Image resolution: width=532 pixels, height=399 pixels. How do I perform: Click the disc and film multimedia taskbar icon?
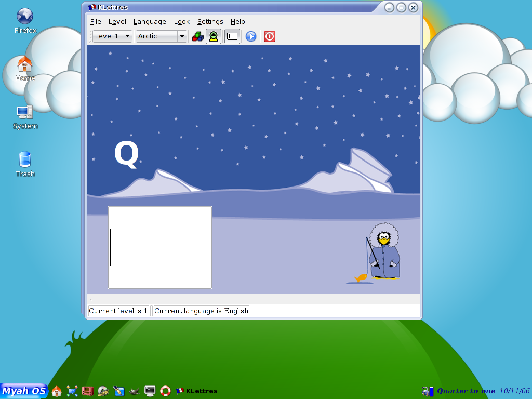[x=103, y=391]
